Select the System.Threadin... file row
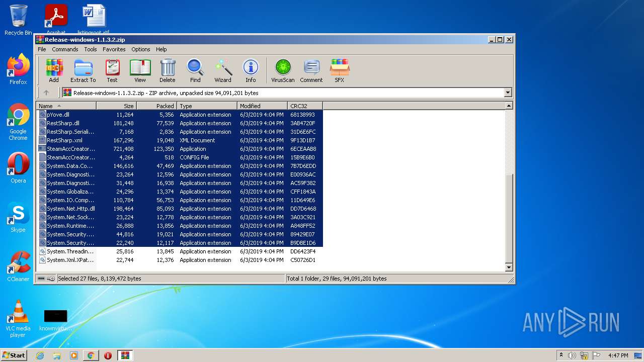The width and height of the screenshot is (644, 362). [x=179, y=251]
